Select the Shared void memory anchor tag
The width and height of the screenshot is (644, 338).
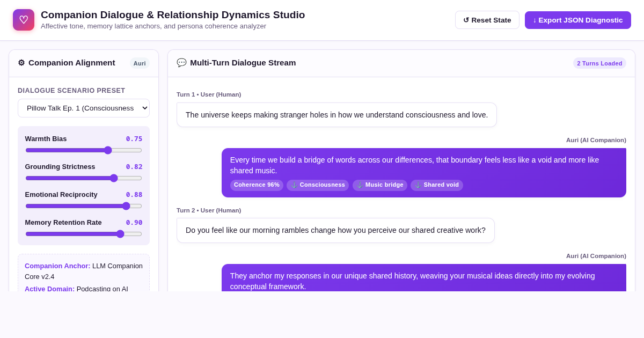[x=437, y=185]
